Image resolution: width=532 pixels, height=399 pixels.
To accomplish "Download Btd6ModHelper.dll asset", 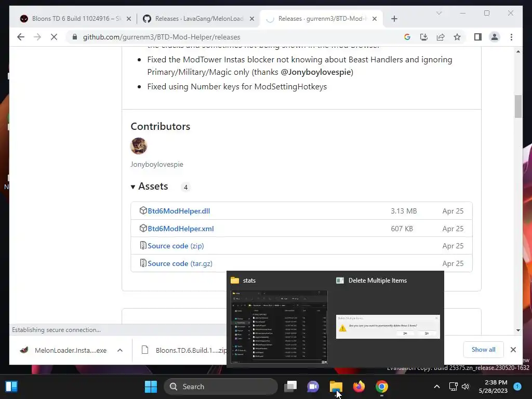I will (x=179, y=211).
